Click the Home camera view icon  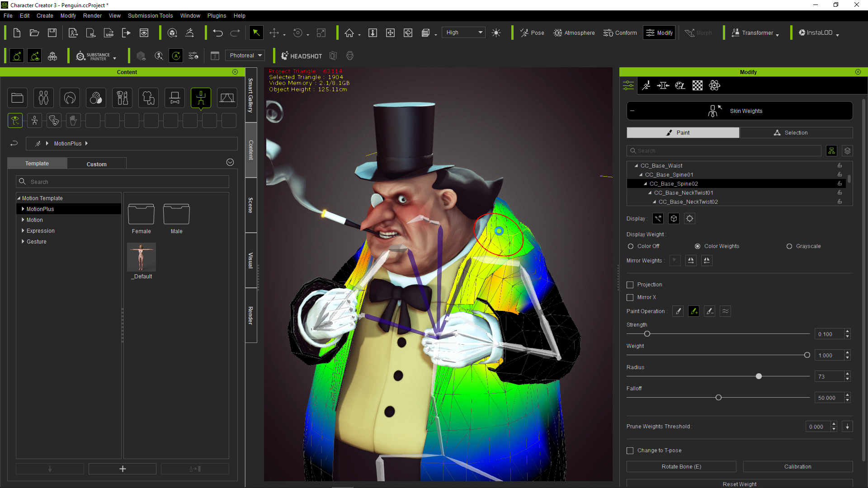point(349,33)
